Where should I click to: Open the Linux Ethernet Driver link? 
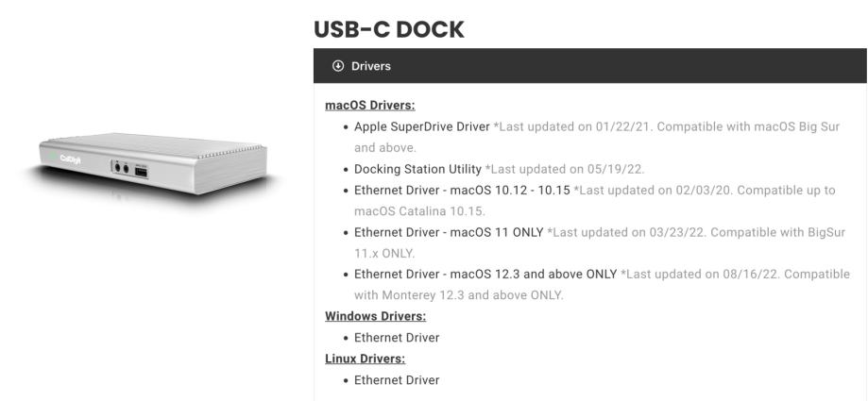pos(397,380)
